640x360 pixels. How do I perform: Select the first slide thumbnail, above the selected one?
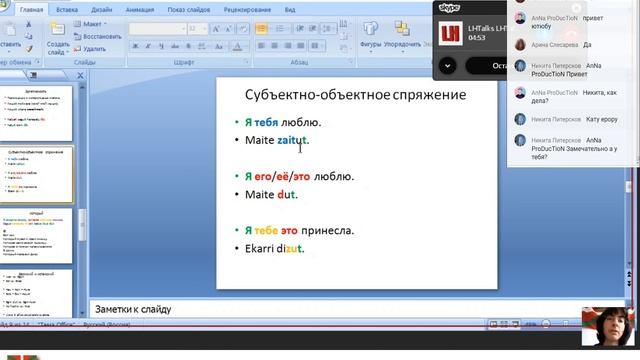[37, 113]
